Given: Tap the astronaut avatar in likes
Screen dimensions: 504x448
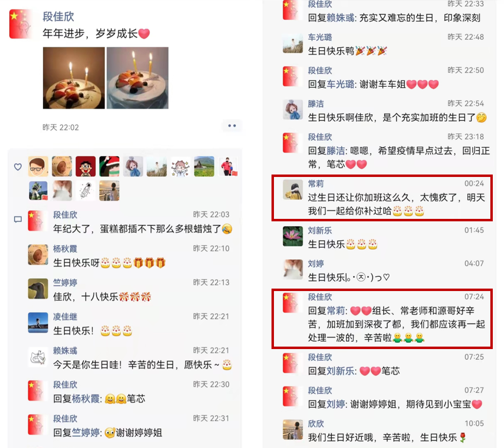Looking at the screenshot, I should [85, 191].
